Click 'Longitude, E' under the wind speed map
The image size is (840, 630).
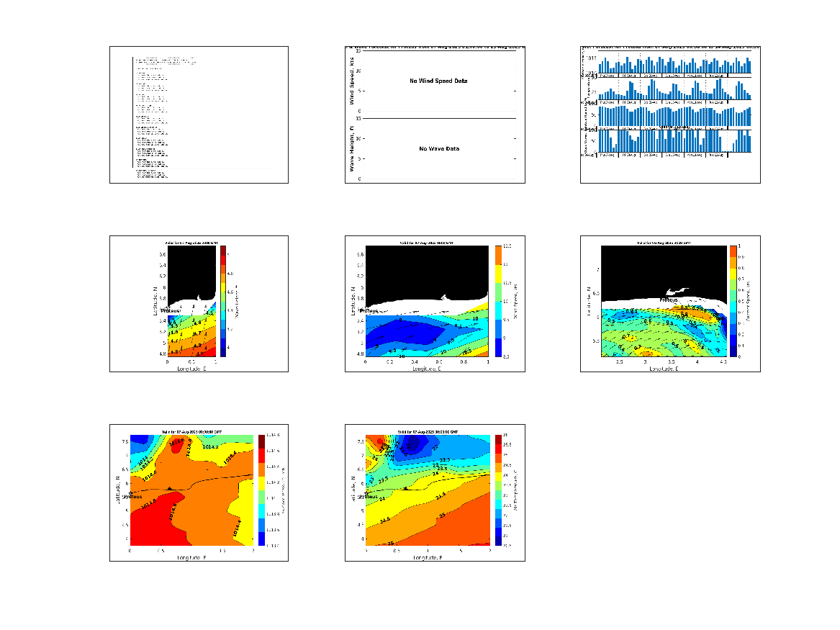pos(428,369)
